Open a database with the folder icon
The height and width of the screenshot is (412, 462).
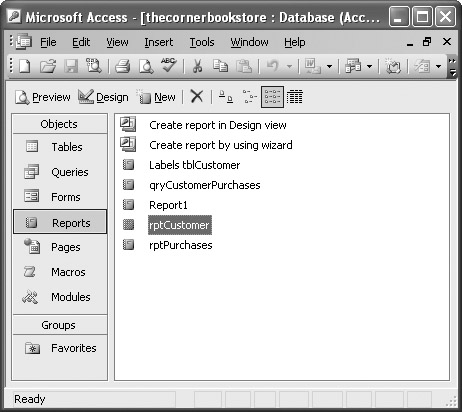click(x=48, y=66)
